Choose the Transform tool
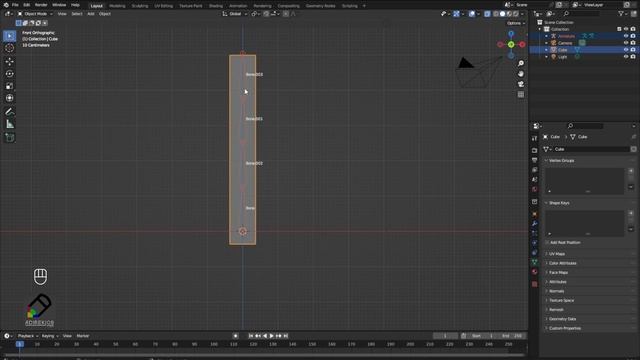This screenshot has width=640, height=360. click(9, 98)
